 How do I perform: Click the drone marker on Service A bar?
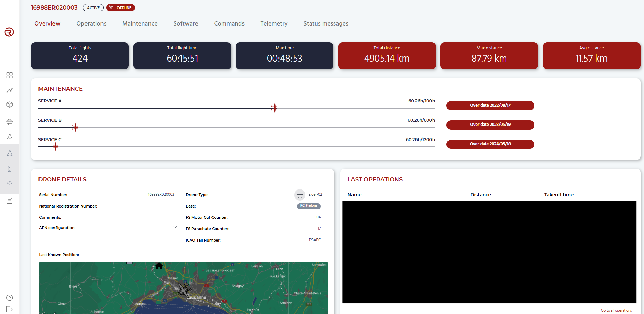[x=274, y=108]
